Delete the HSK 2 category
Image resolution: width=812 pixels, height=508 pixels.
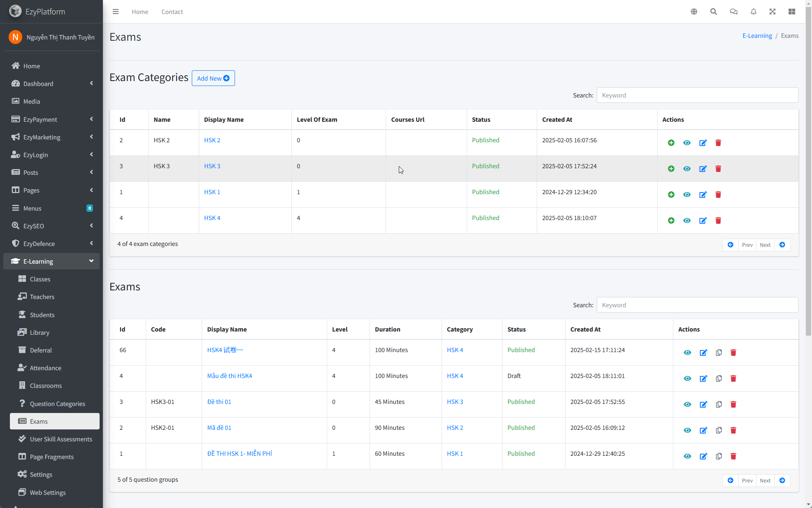718,143
